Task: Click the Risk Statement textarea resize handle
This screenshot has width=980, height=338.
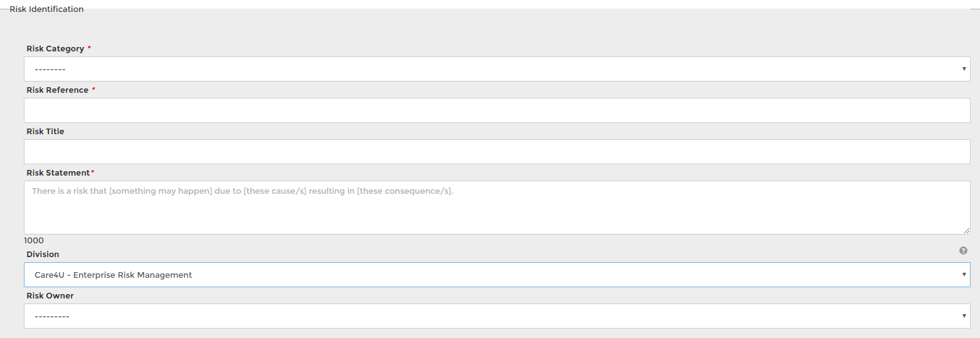Action: pos(967,231)
